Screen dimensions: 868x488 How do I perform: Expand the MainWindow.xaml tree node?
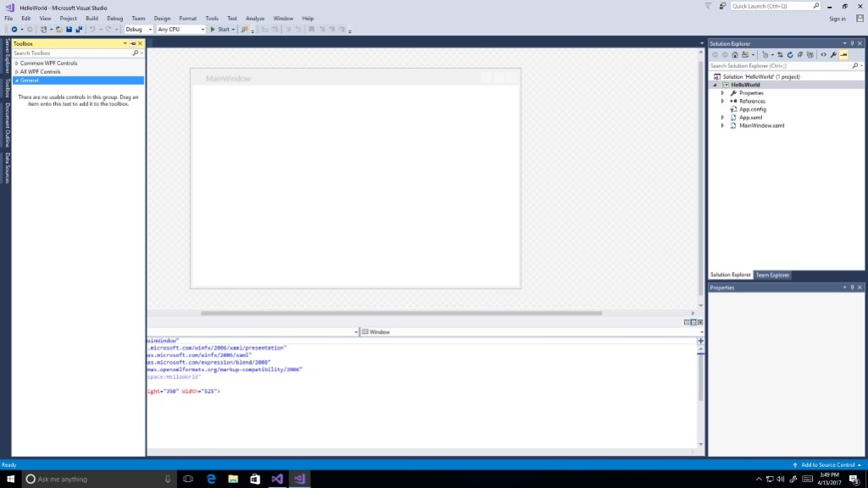pos(722,125)
